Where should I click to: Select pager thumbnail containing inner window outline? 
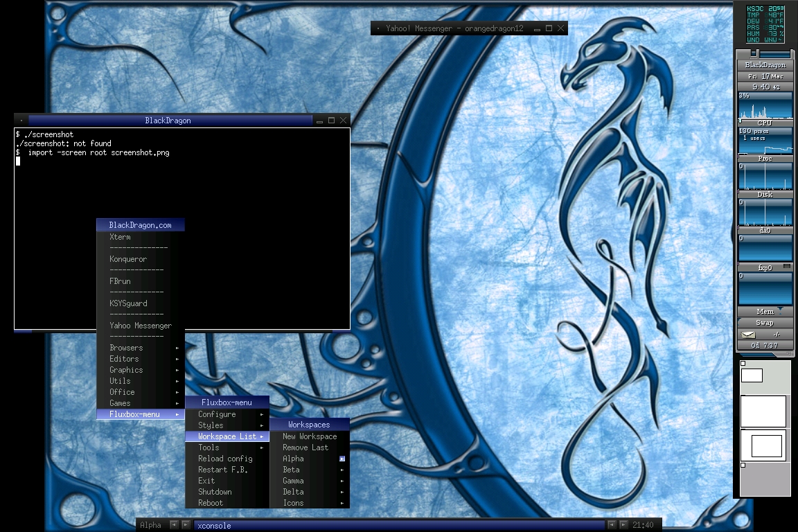tap(765, 445)
